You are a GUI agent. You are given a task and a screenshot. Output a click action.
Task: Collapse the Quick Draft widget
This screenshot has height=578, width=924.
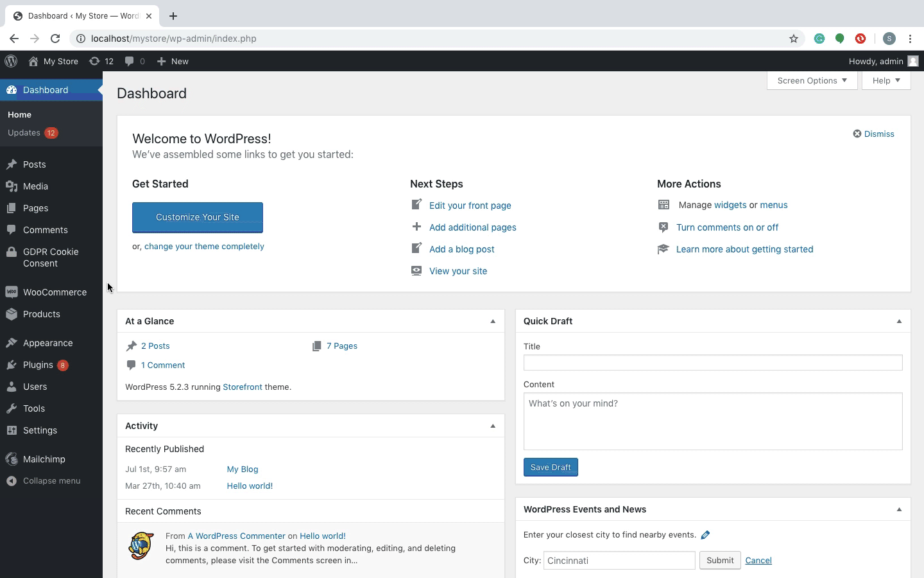click(899, 321)
